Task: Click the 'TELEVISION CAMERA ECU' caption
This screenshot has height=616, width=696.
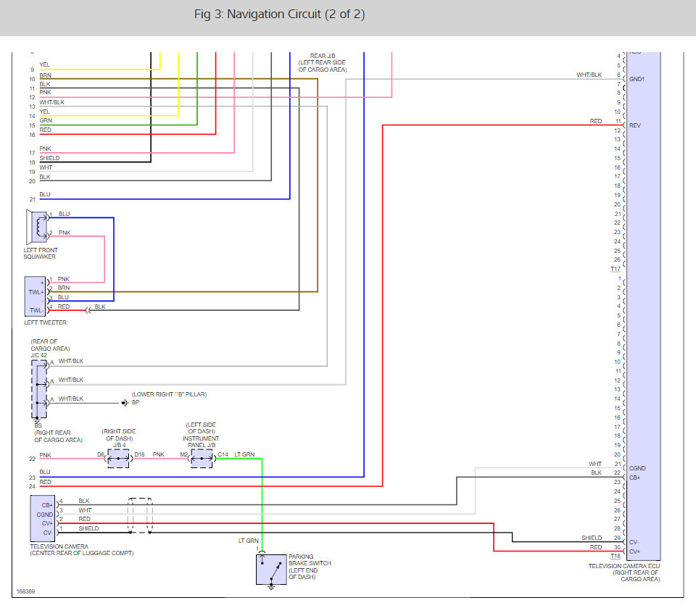Action: coord(624,566)
